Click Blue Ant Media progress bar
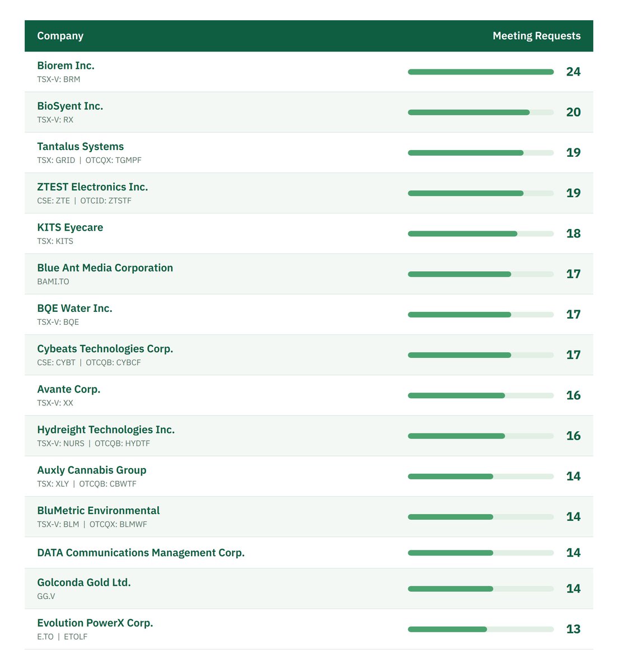618x672 pixels. click(x=480, y=274)
